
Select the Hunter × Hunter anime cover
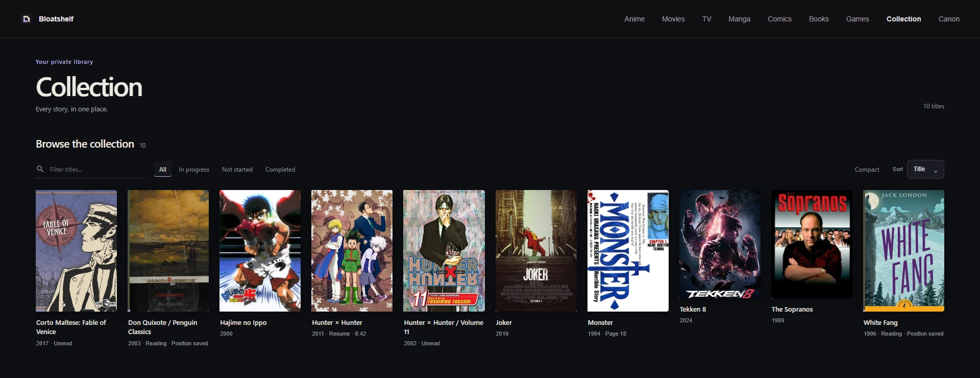tap(352, 251)
